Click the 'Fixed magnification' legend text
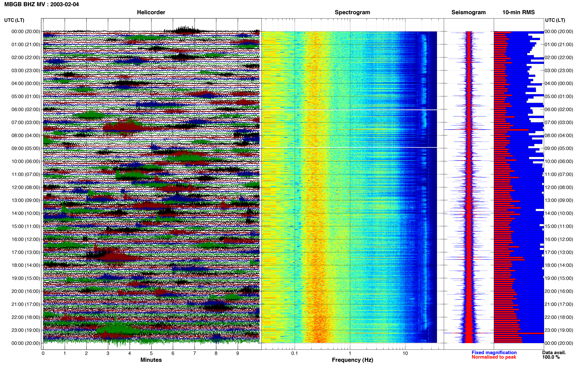Screen dimensions: 588x368 494,352
